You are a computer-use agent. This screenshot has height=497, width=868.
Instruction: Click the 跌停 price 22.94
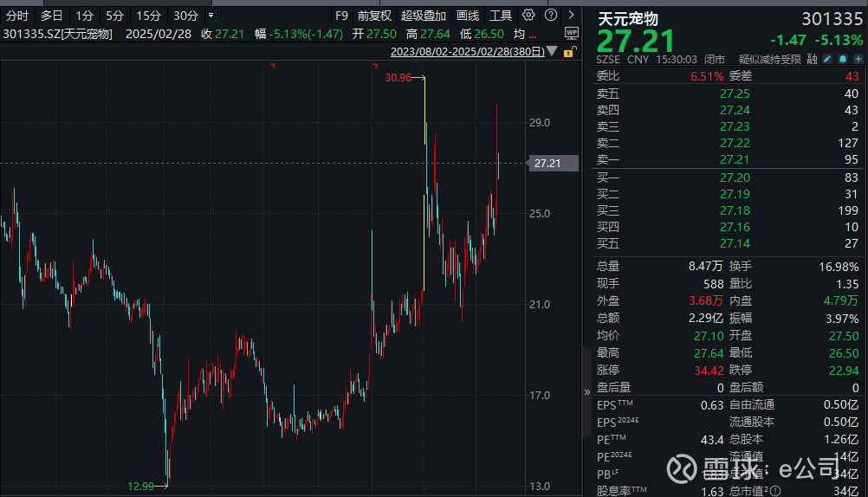click(845, 371)
